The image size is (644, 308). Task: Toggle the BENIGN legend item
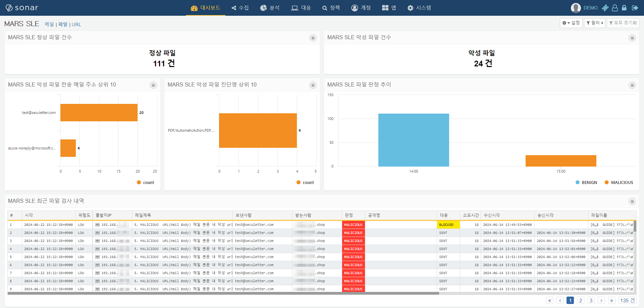pos(586,183)
